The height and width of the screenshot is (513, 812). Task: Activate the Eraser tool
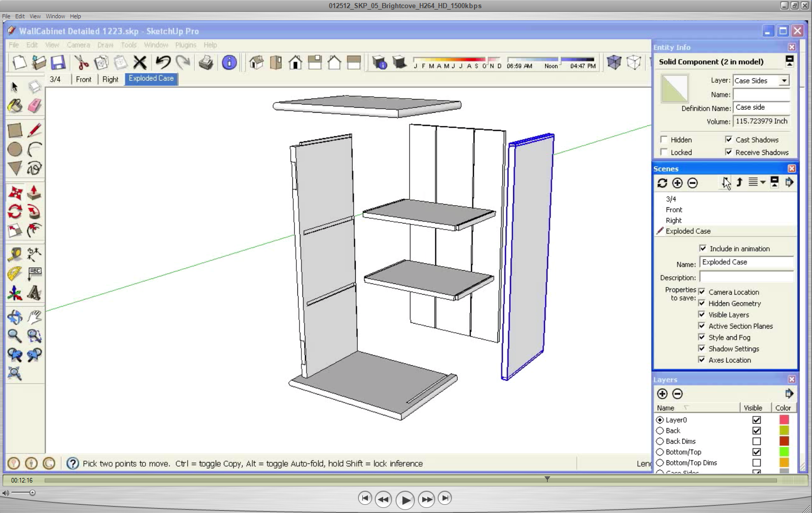35,105
